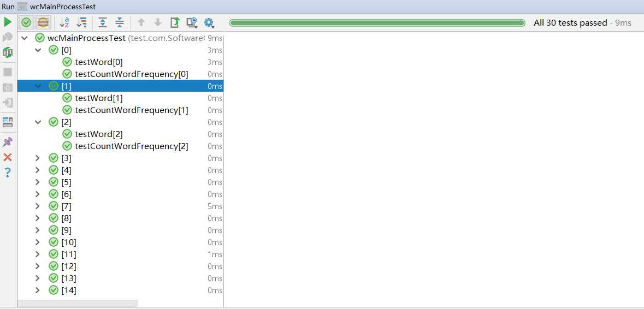Click the pin tab icon
Screen dimensions: 644x309
coord(8,142)
